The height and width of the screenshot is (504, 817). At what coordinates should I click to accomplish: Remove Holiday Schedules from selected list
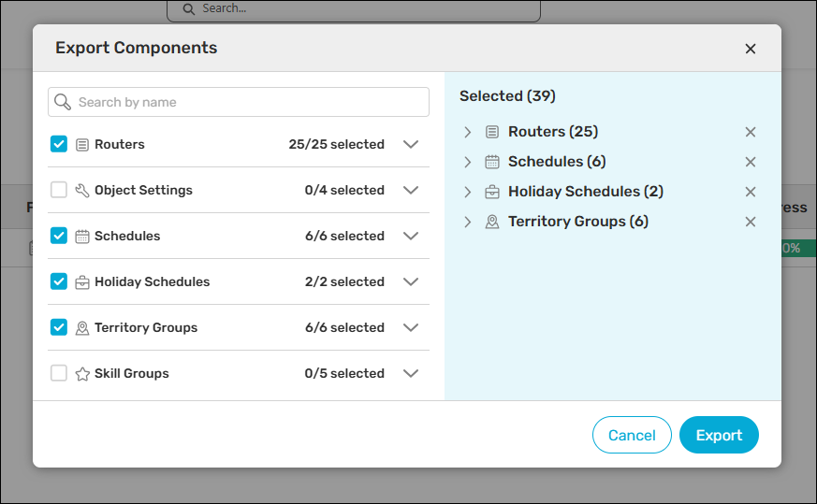(750, 192)
